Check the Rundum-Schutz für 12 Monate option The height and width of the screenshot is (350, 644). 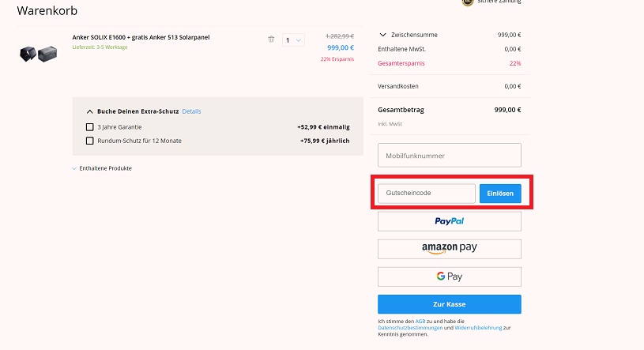(89, 141)
